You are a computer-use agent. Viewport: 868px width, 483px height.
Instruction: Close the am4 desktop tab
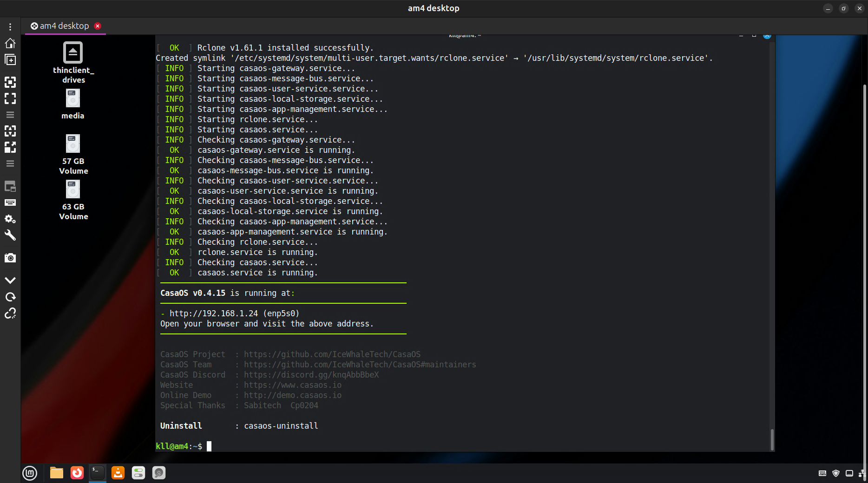point(98,26)
